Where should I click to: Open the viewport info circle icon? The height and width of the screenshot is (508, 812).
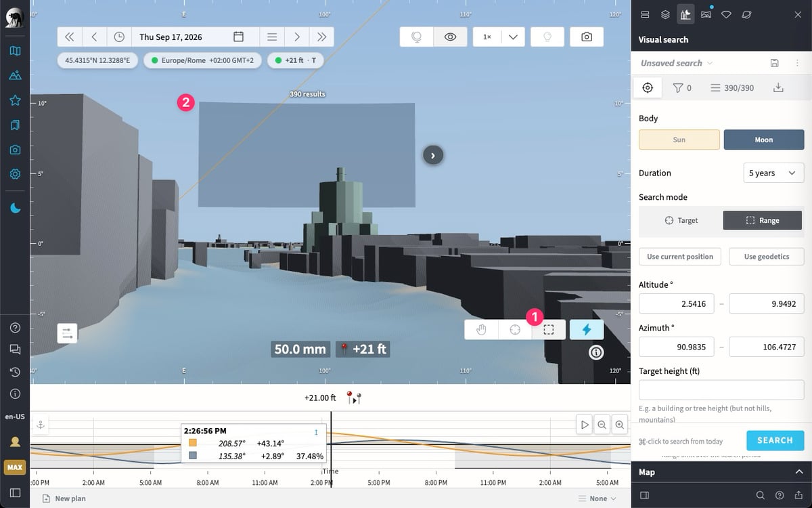click(x=596, y=352)
